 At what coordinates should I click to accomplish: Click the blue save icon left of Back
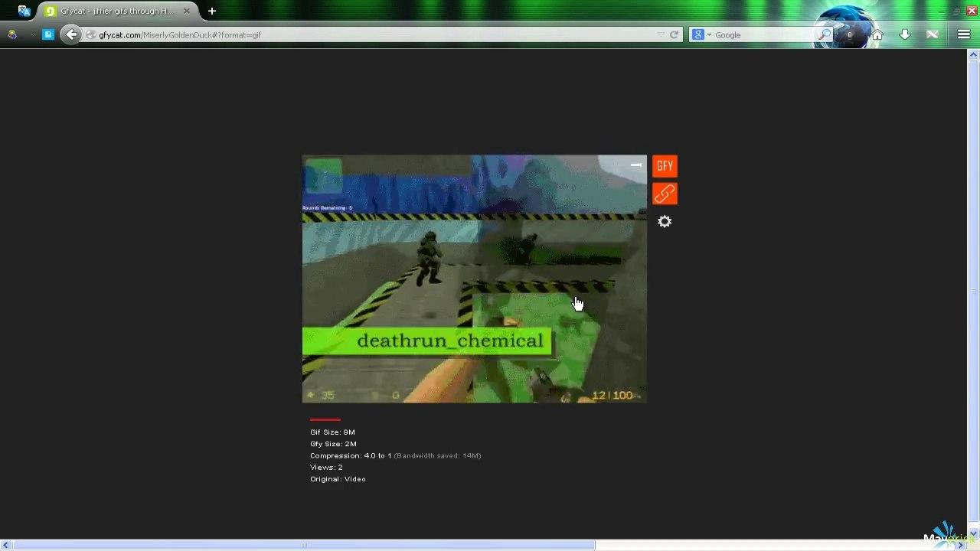coord(48,34)
